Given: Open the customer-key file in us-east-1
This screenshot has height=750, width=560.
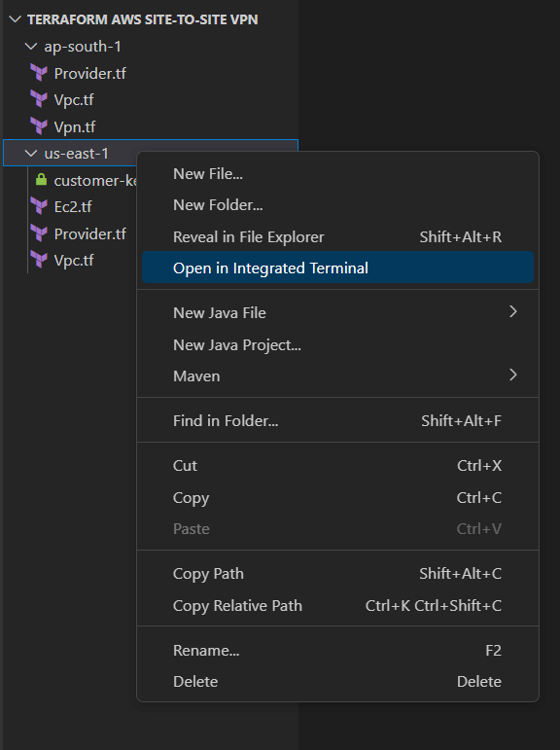Looking at the screenshot, I should point(94,180).
